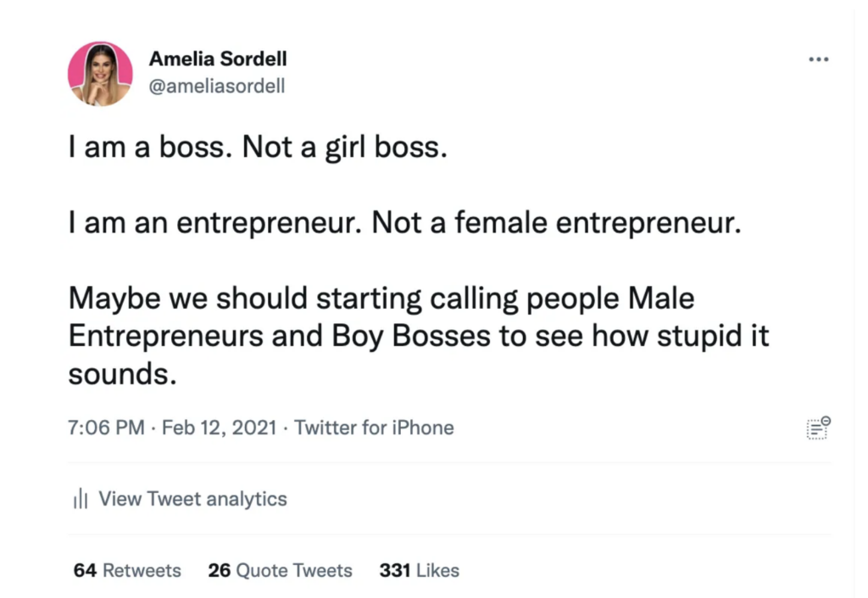The image size is (868, 598).
Task: Click the words "I am an entrepreneur."
Action: tap(215, 223)
